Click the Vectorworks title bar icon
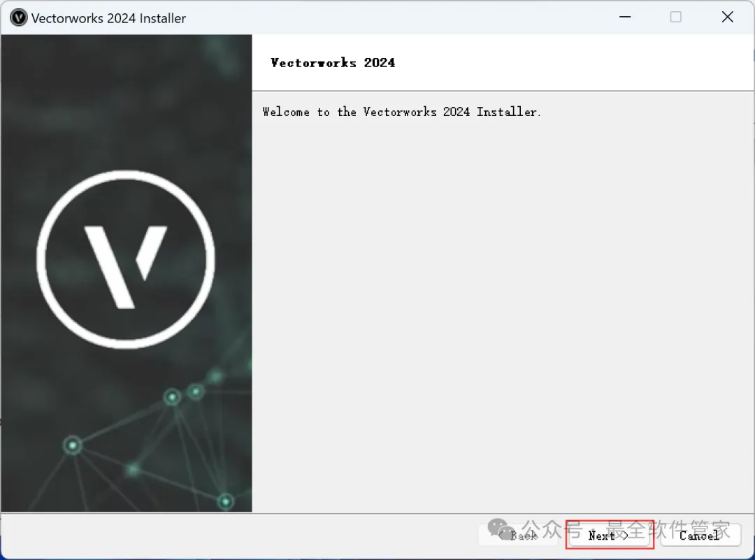 (19, 17)
